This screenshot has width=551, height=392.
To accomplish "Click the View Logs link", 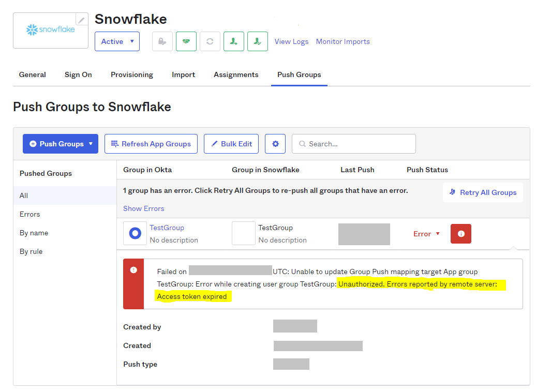I will [x=291, y=41].
